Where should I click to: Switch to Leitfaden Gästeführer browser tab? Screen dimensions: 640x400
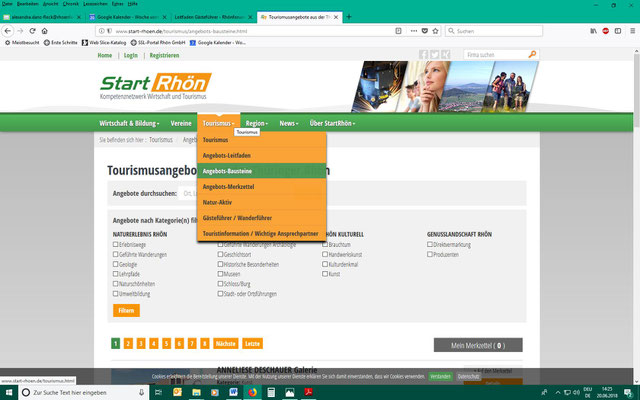[x=213, y=17]
